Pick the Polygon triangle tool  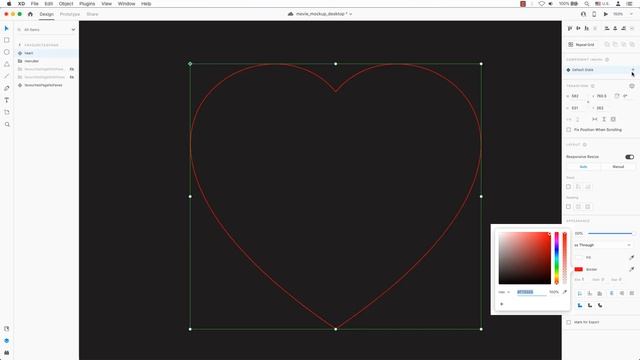tap(7, 64)
